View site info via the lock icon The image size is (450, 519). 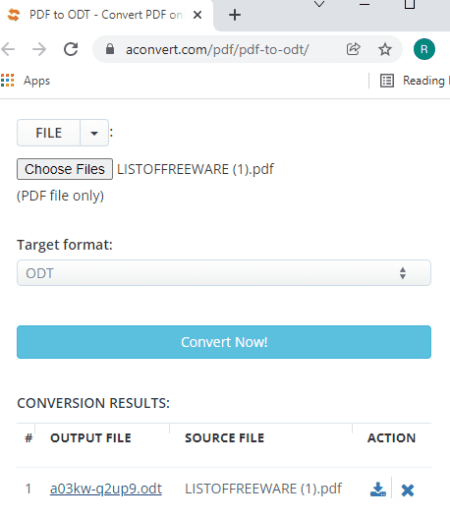(x=110, y=49)
